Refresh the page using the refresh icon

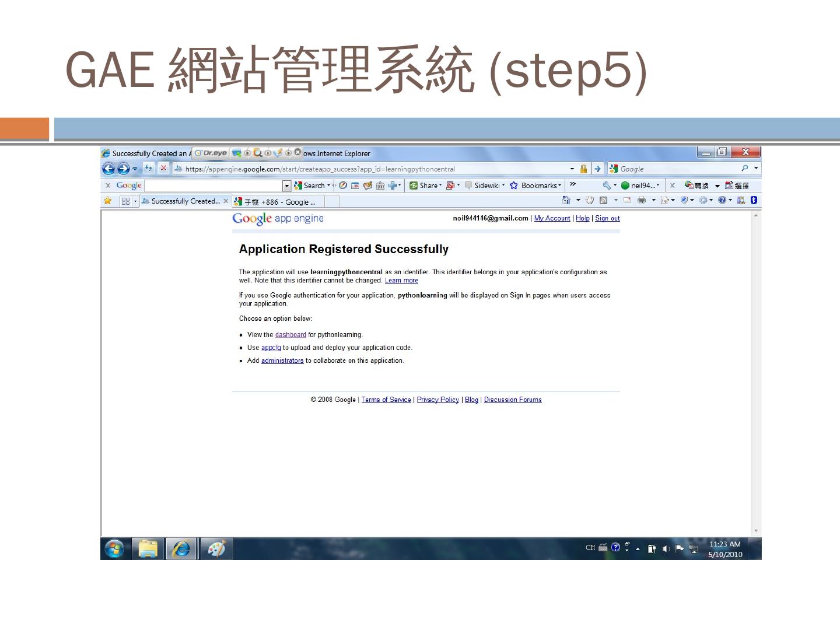[149, 168]
